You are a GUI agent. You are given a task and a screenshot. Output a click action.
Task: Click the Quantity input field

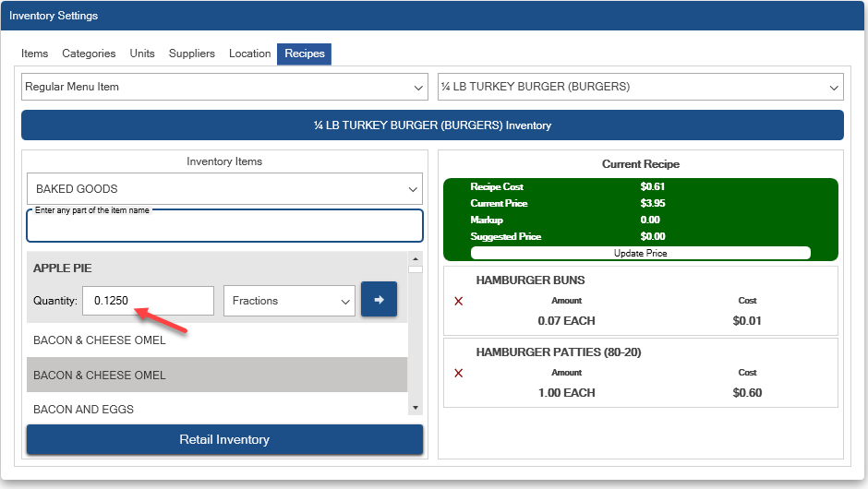tap(148, 301)
